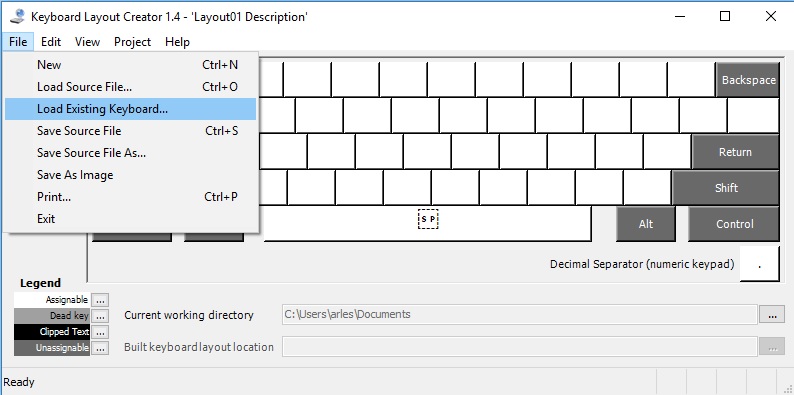
Task: Click the Keyboard Layout Creator app icon in title bar
Action: pyautogui.click(x=17, y=16)
